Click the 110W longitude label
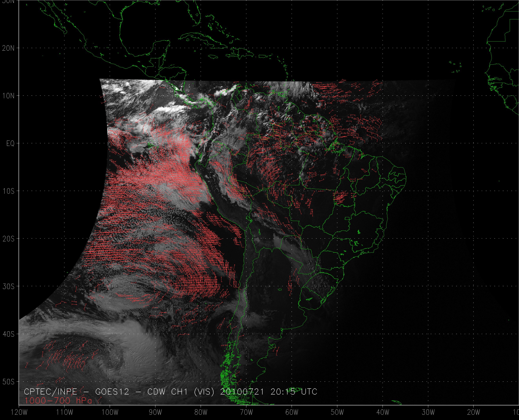Viewport: 519px width, 420px height. pyautogui.click(x=64, y=412)
